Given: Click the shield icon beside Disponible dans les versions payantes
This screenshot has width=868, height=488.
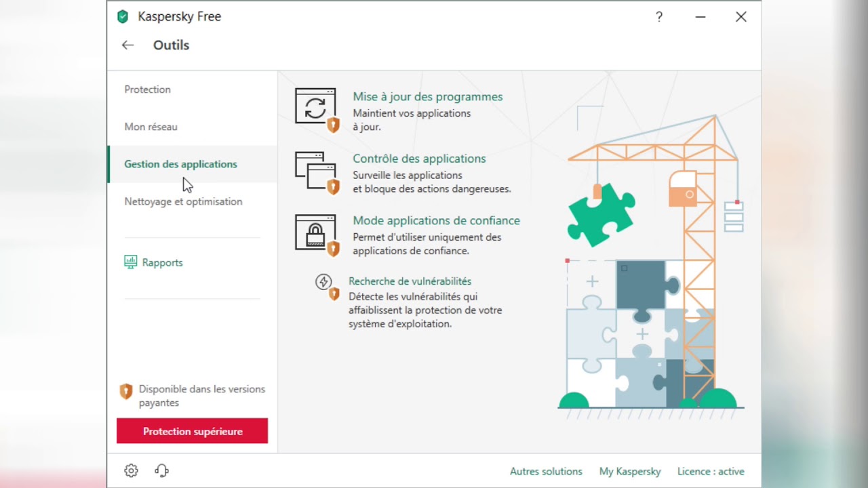Looking at the screenshot, I should (x=125, y=391).
